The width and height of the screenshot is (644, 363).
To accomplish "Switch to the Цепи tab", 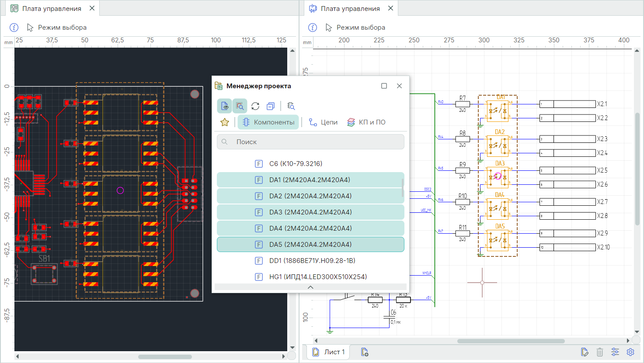I will tap(323, 122).
